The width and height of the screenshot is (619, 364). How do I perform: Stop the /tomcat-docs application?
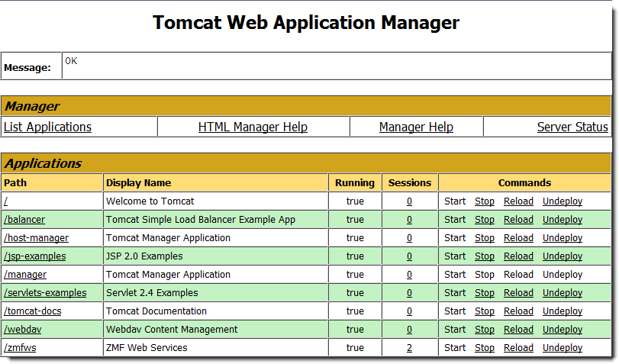point(485,311)
